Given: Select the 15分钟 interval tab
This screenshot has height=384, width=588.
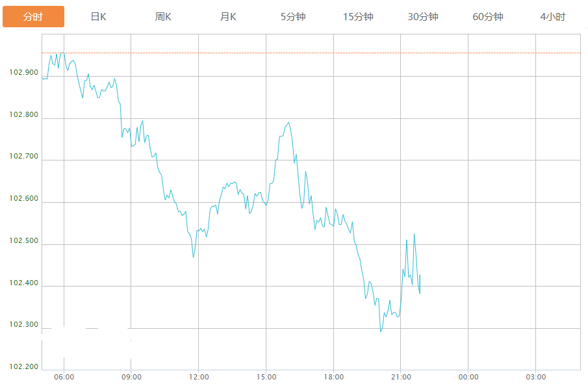Looking at the screenshot, I should coord(358,17).
